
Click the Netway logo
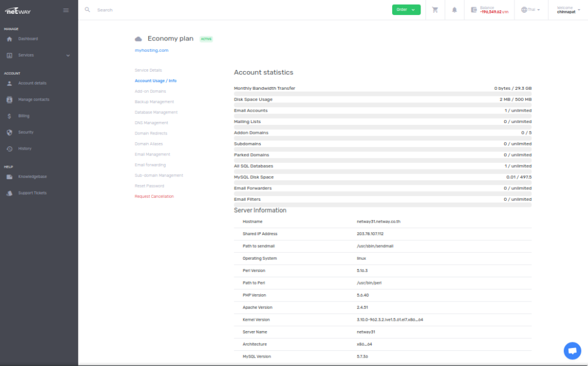(17, 10)
